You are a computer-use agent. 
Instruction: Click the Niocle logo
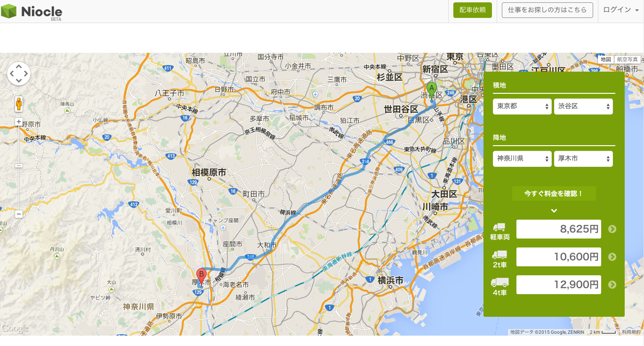click(32, 11)
